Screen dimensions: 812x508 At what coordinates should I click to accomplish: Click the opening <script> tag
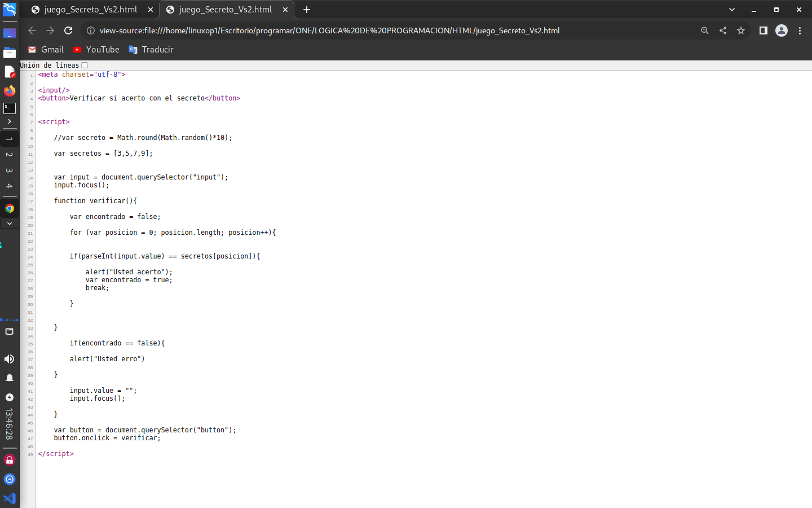(x=54, y=122)
